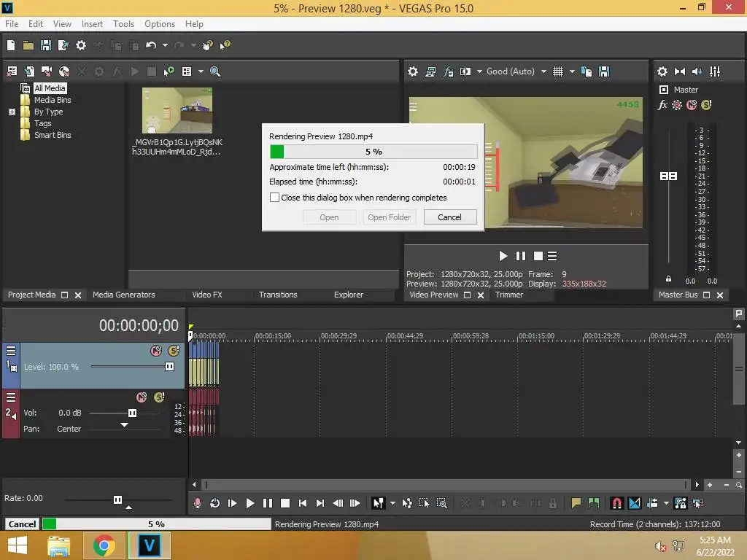747x560 pixels.
Task: Click the audio track Vol slider handle
Action: (x=133, y=413)
